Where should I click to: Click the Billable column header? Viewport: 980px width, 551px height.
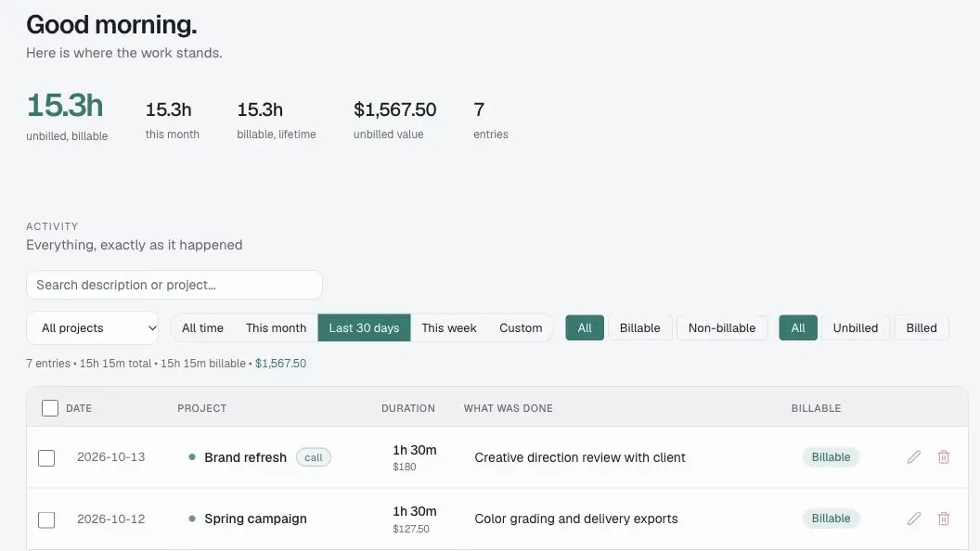click(x=817, y=408)
